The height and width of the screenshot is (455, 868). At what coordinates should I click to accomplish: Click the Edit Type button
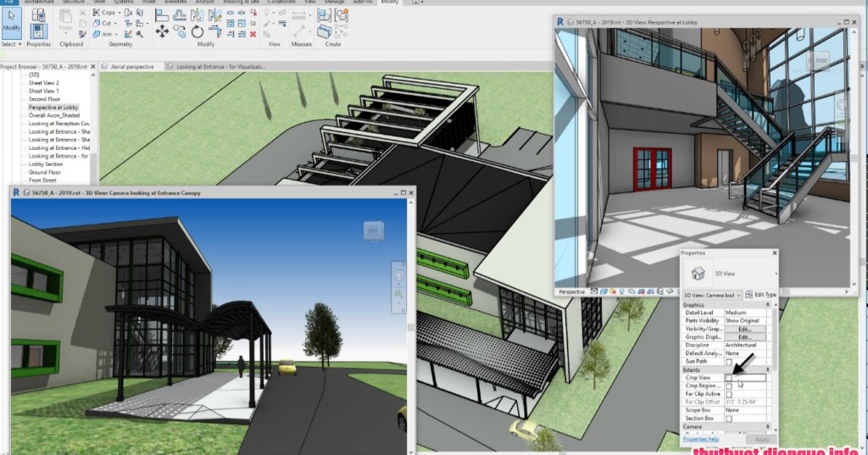[x=760, y=295]
